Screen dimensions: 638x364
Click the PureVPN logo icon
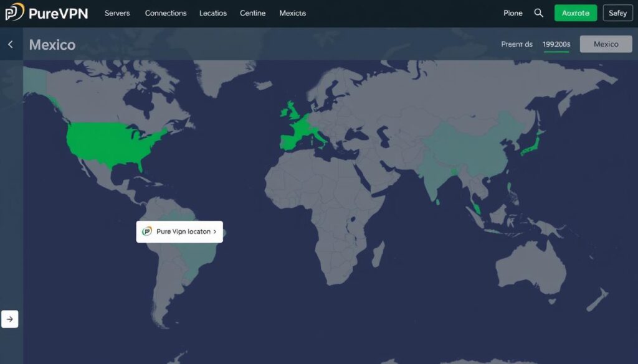tap(15, 12)
